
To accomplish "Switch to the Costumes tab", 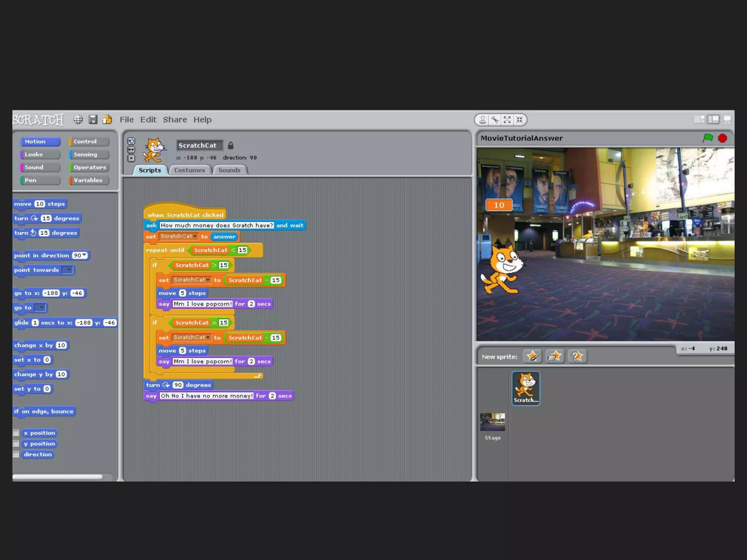I will point(190,170).
